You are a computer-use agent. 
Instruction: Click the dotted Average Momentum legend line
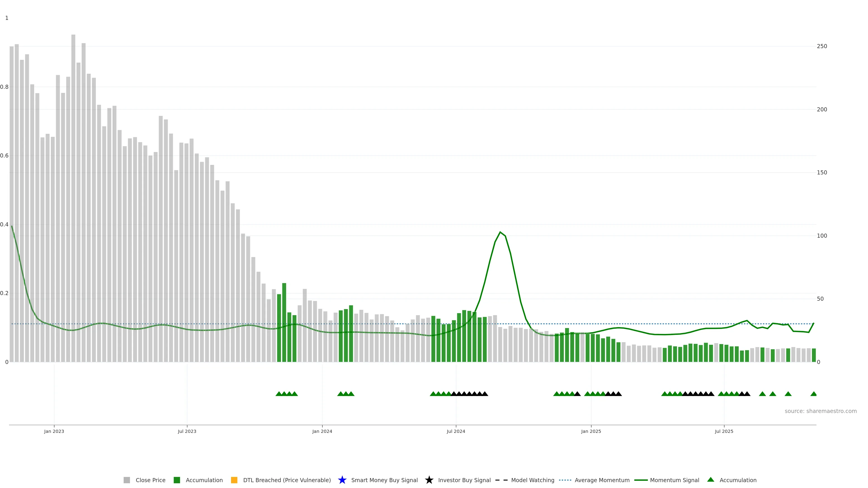[565, 480]
